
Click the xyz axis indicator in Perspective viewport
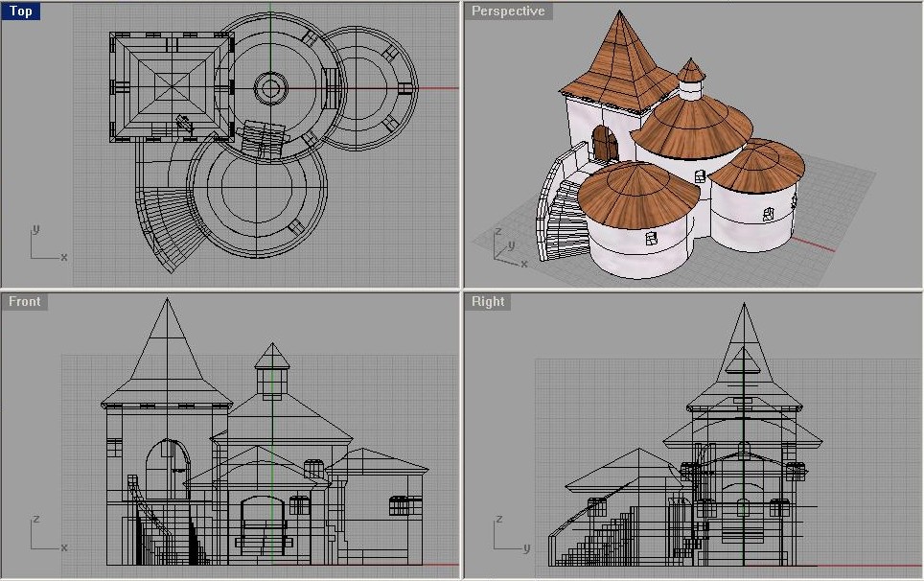tap(510, 247)
